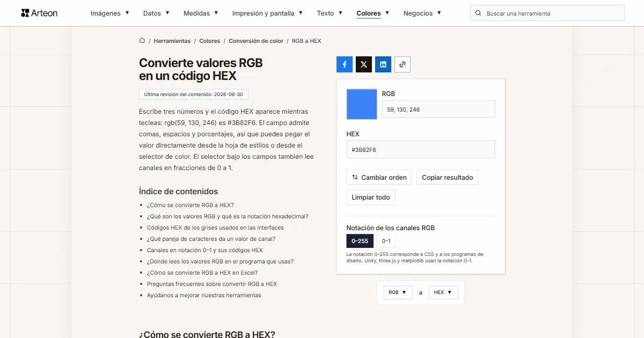Open the Colores menu
This screenshot has width=644, height=338.
coord(373,13)
